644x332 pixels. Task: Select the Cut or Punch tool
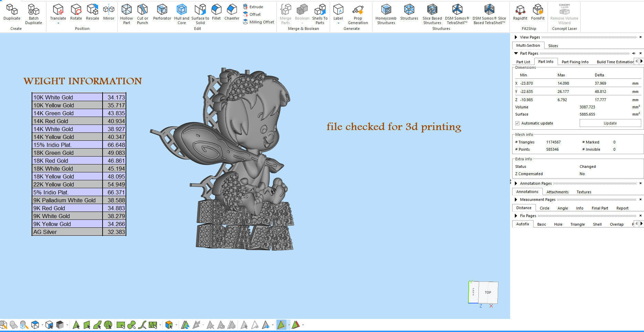(x=142, y=14)
